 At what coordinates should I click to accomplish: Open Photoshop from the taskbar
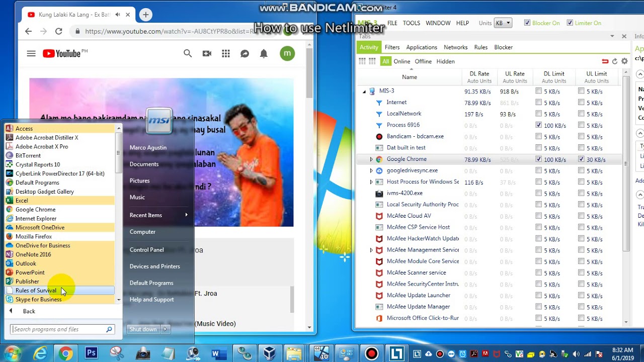coord(91,353)
